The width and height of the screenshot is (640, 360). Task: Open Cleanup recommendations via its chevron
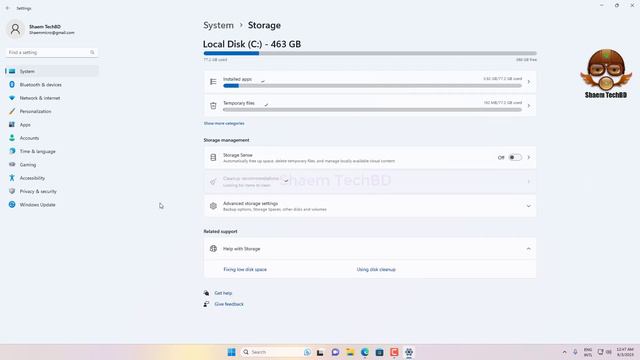(529, 182)
